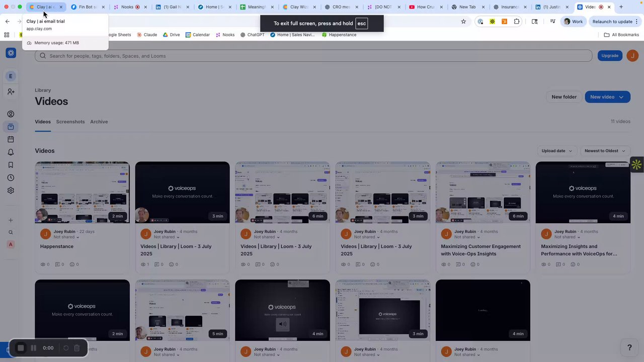Click the Loom logo in the sidebar
Screen dimensions: 644x362
tap(11, 53)
